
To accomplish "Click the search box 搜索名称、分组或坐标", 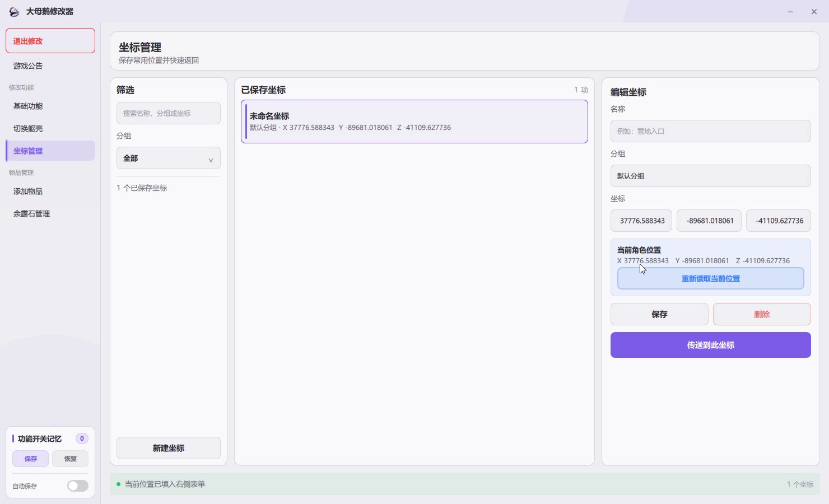I will click(x=169, y=113).
